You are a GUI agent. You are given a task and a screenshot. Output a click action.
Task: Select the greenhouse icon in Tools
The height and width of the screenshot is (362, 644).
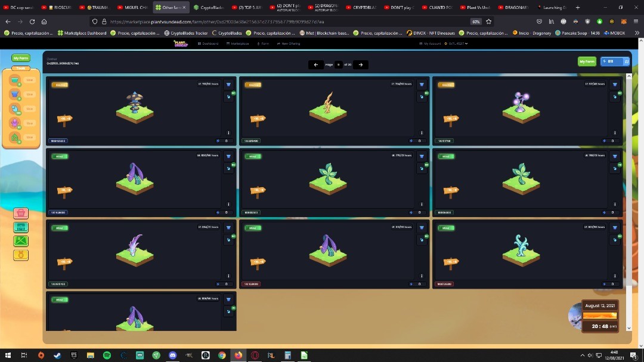pyautogui.click(x=15, y=137)
